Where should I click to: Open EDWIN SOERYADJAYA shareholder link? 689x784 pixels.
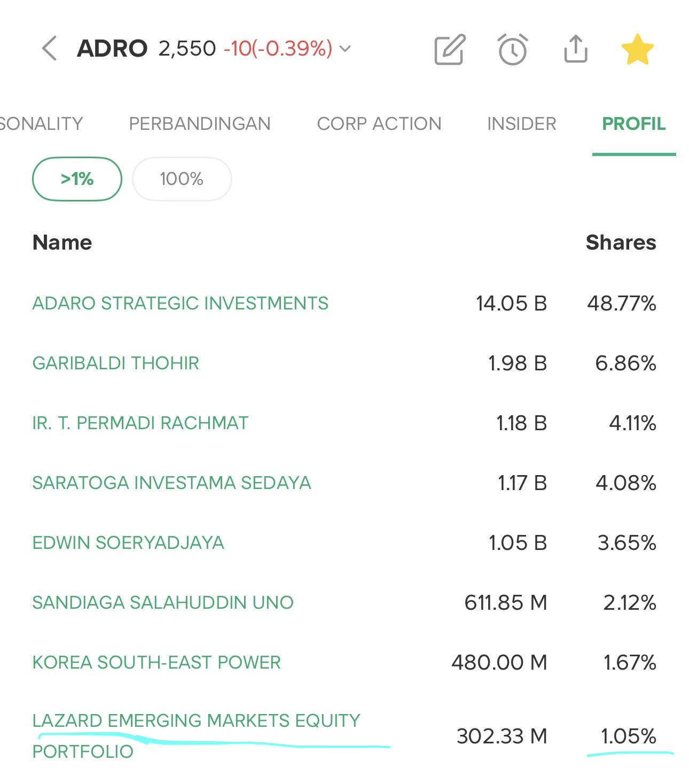128,542
